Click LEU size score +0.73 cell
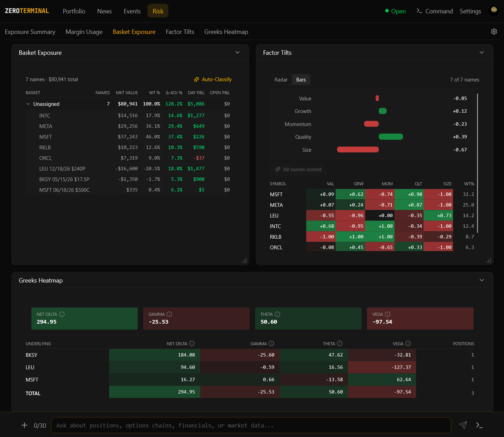Screen dimensions: 504x437 tap(438, 216)
